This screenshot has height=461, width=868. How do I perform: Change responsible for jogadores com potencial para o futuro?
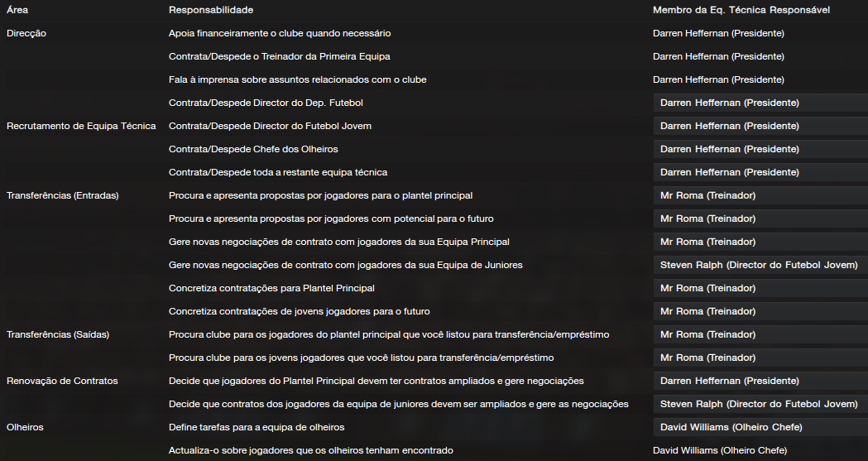[x=760, y=219]
